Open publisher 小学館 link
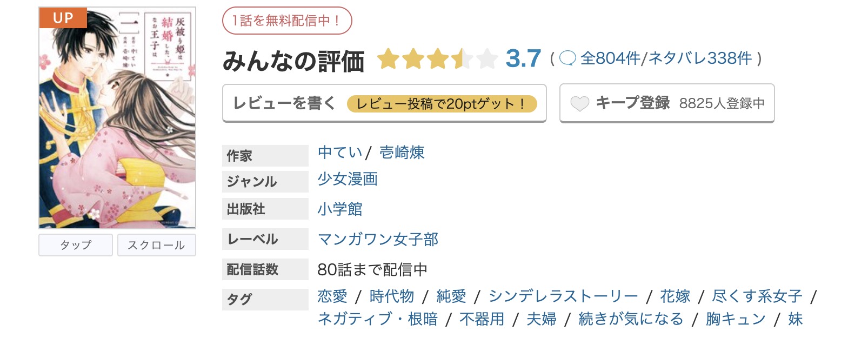 click(x=340, y=209)
